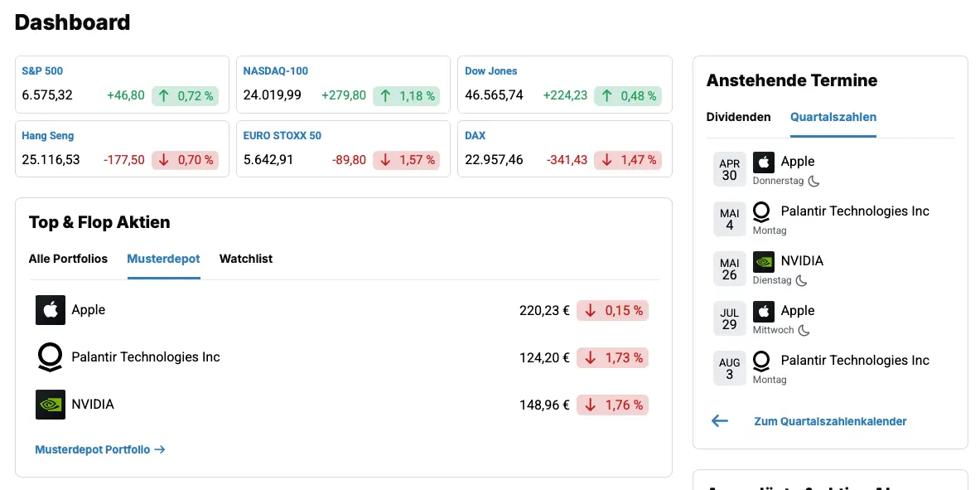Open Zum Quartalszahlenkalender link
Image resolution: width=980 pixels, height=490 pixels.
pos(830,421)
